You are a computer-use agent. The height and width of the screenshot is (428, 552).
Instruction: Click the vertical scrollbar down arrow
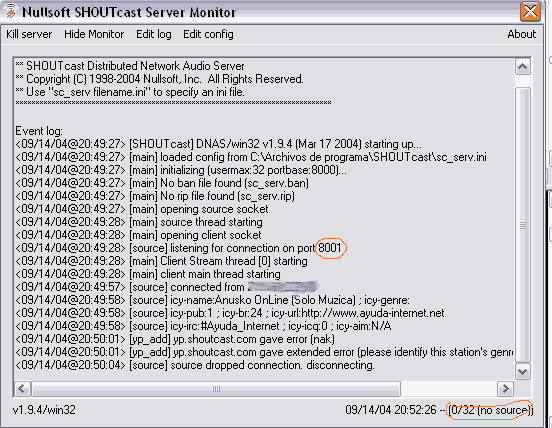[523, 371]
